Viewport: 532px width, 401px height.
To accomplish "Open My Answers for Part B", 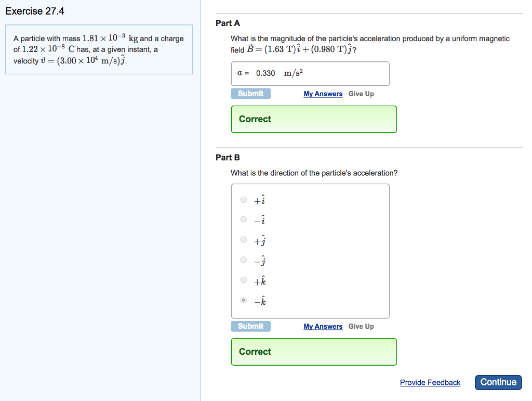I will pyautogui.click(x=323, y=326).
